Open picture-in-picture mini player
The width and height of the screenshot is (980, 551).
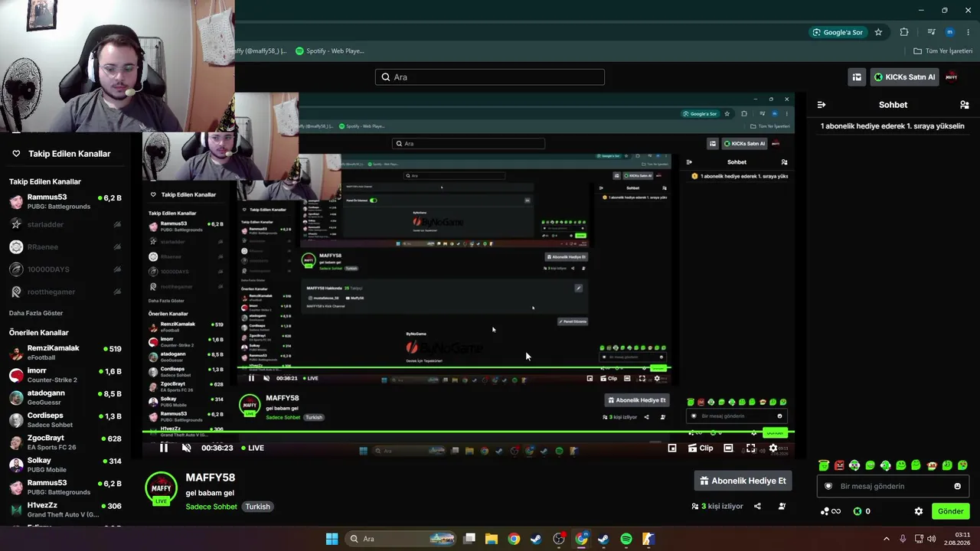click(x=672, y=448)
